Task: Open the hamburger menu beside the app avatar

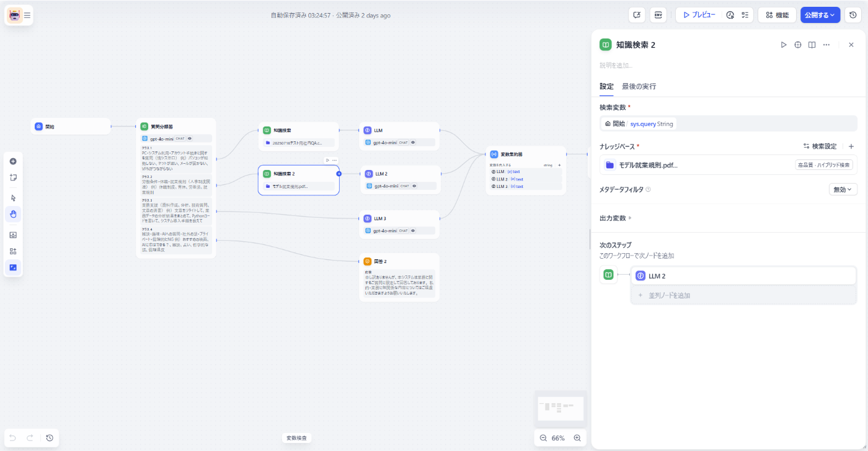Action: [27, 15]
